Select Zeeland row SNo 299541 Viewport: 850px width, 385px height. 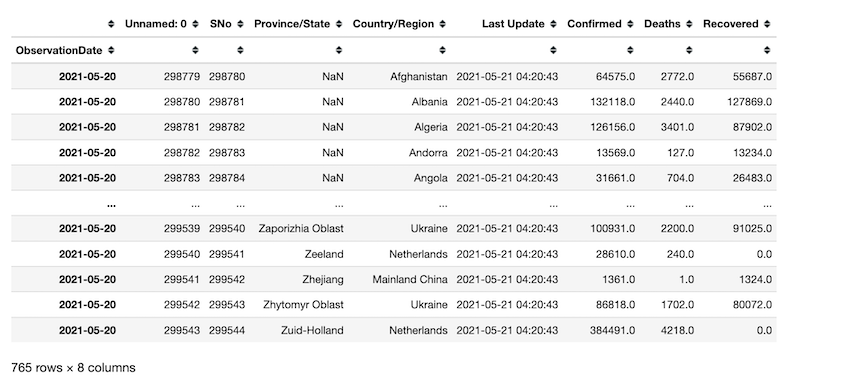tap(227, 254)
